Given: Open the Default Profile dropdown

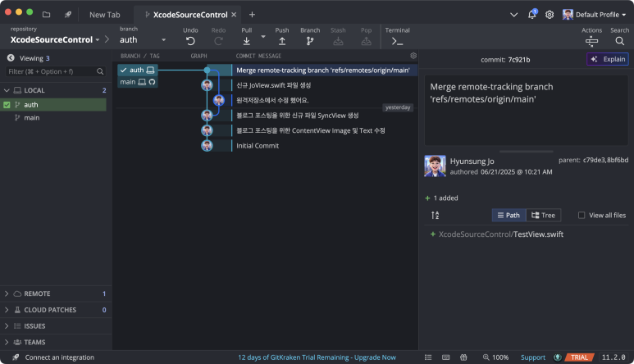Looking at the screenshot, I should [x=594, y=15].
